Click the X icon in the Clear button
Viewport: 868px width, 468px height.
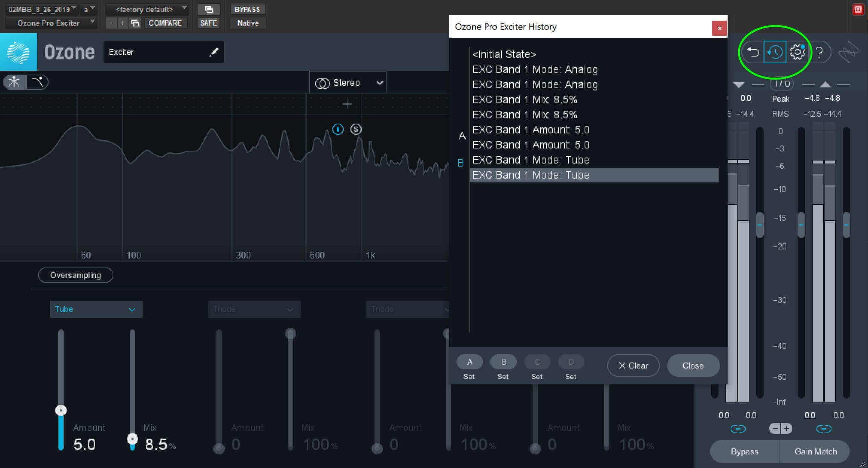click(622, 366)
